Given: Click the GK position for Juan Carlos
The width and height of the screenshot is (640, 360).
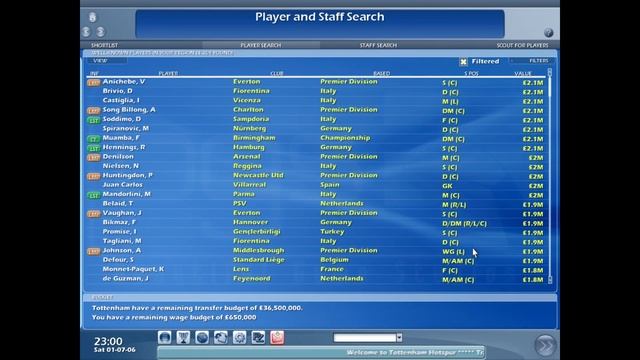Looking at the screenshot, I should point(447,186).
